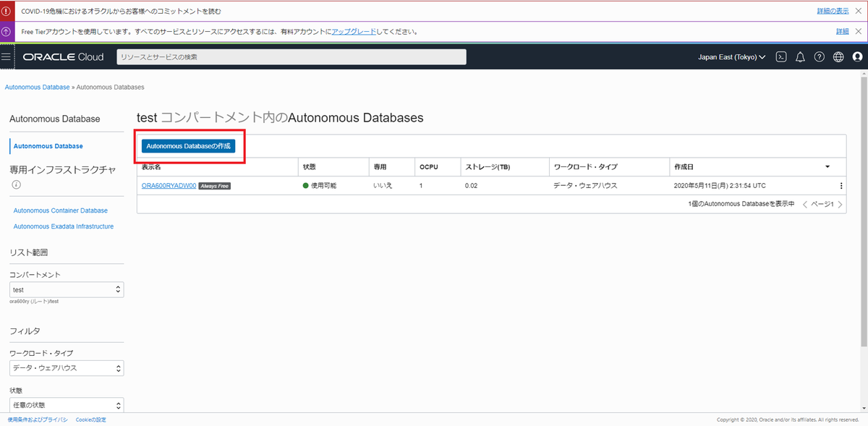
Task: Click the 表示名 column header
Action: tap(151, 167)
